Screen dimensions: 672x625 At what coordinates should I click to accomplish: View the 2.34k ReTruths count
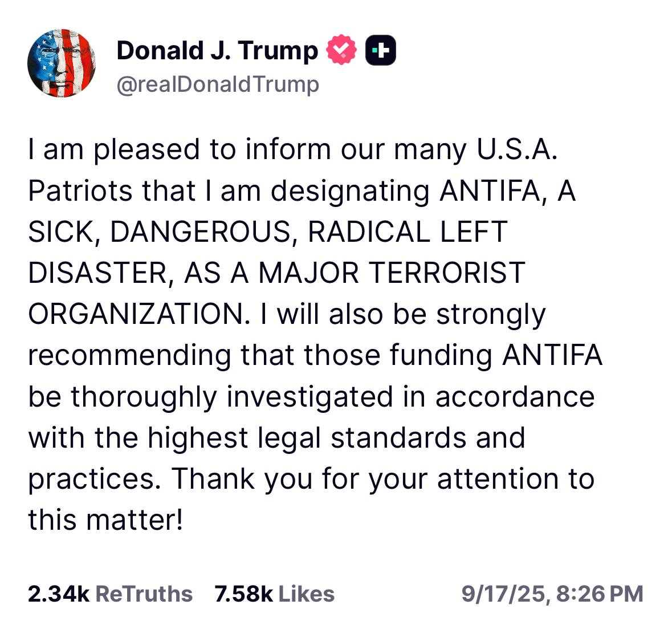[x=59, y=594]
